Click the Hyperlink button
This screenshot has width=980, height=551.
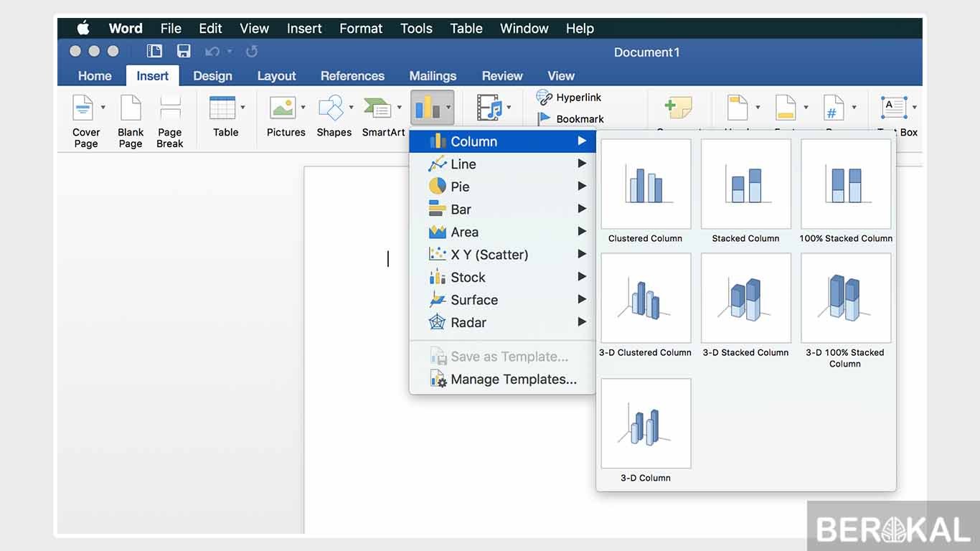coord(569,98)
